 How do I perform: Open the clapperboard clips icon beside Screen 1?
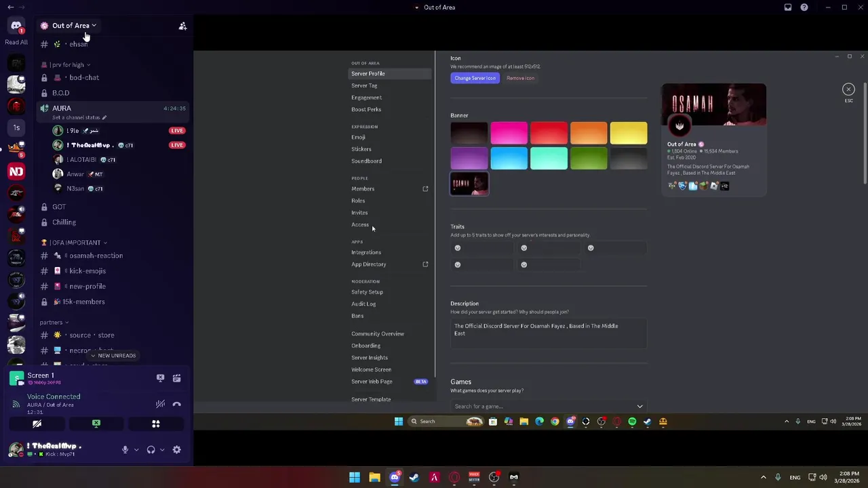[176, 378]
